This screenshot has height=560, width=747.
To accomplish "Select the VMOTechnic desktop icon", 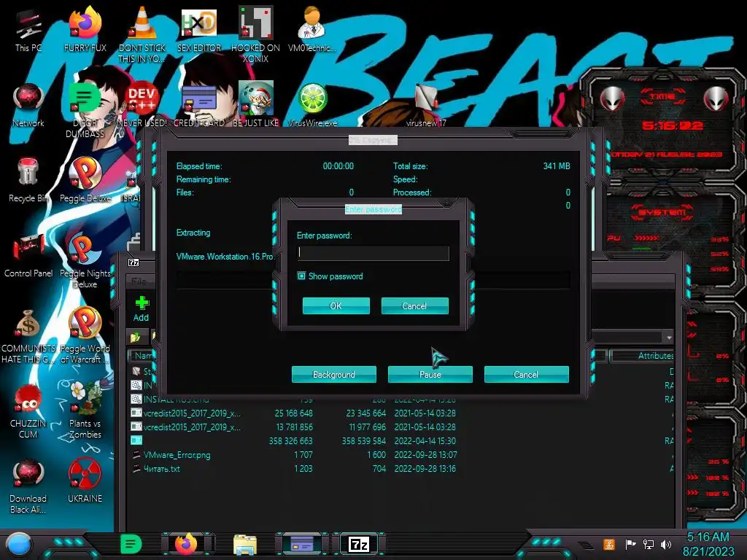I will tap(312, 29).
